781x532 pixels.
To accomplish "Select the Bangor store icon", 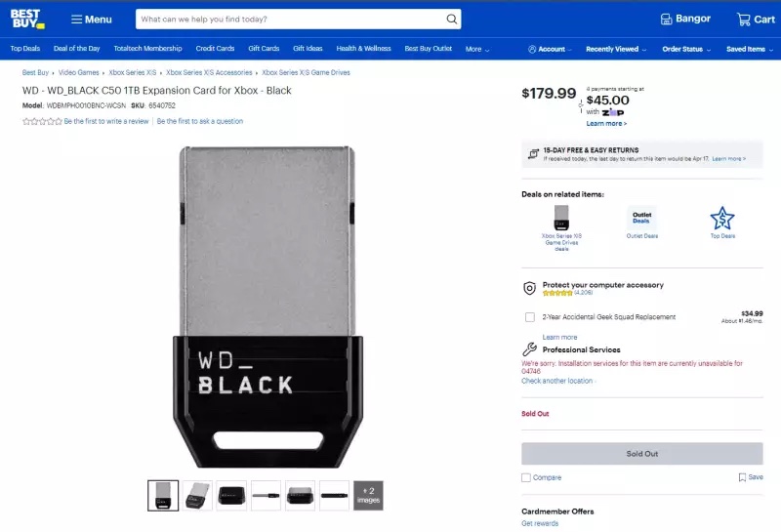I will point(666,20).
